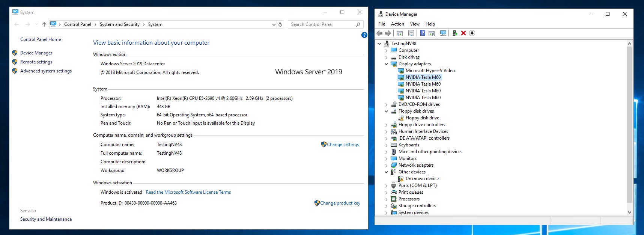Click the red X Uninstall device icon
The width and height of the screenshot is (644, 235).
pyautogui.click(x=463, y=33)
